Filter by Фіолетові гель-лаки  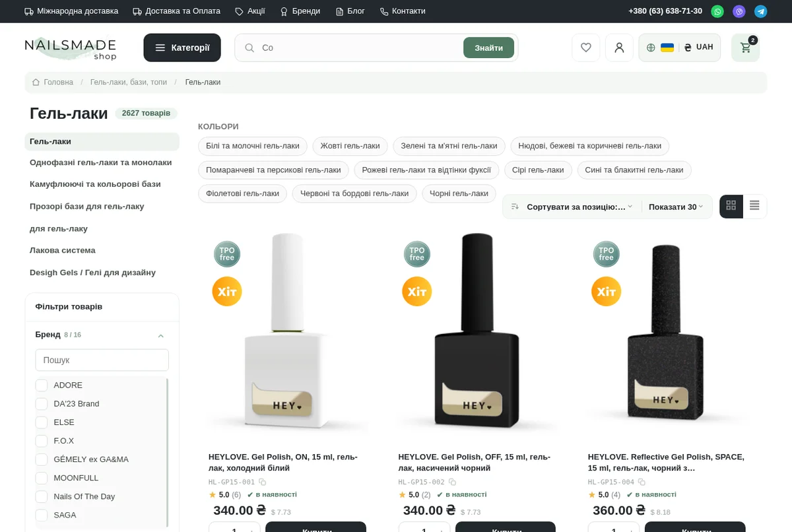243,193
